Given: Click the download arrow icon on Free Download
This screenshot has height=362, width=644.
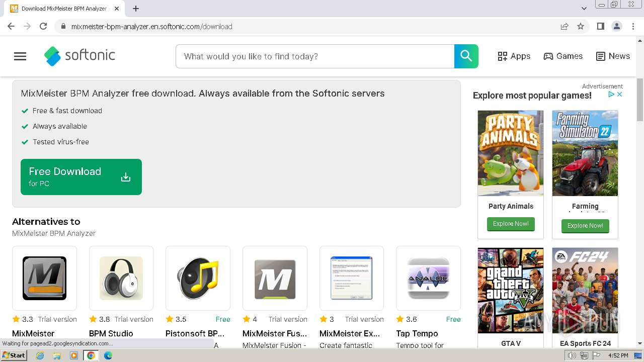Looking at the screenshot, I should point(126,177).
